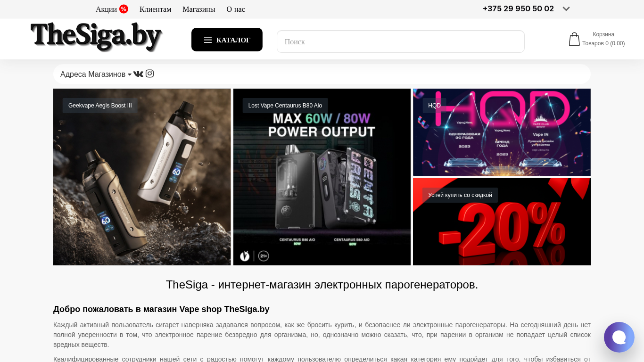This screenshot has width=644, height=362.
Task: Click the shopping bag cart icon
Action: point(574,39)
